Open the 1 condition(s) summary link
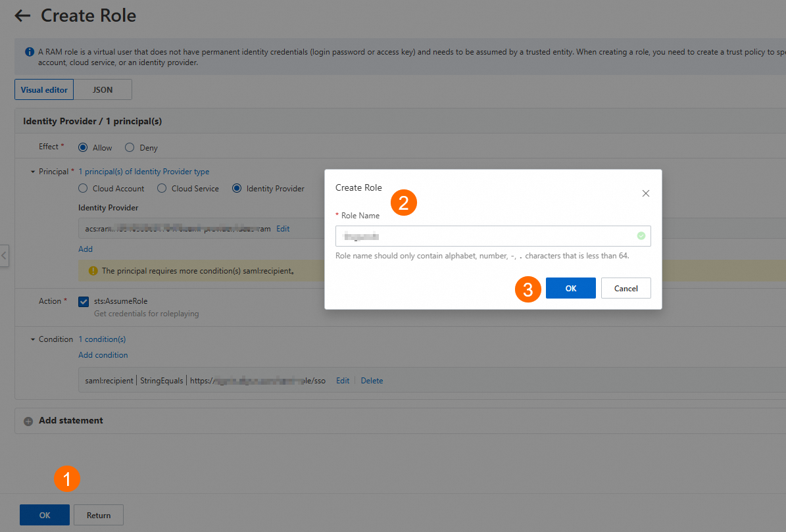 click(x=102, y=339)
